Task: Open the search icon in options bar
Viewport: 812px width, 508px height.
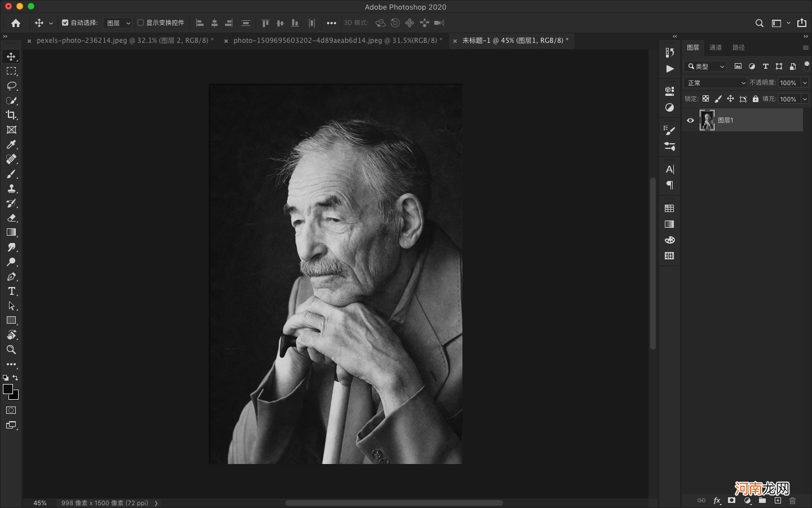Action: pos(760,23)
